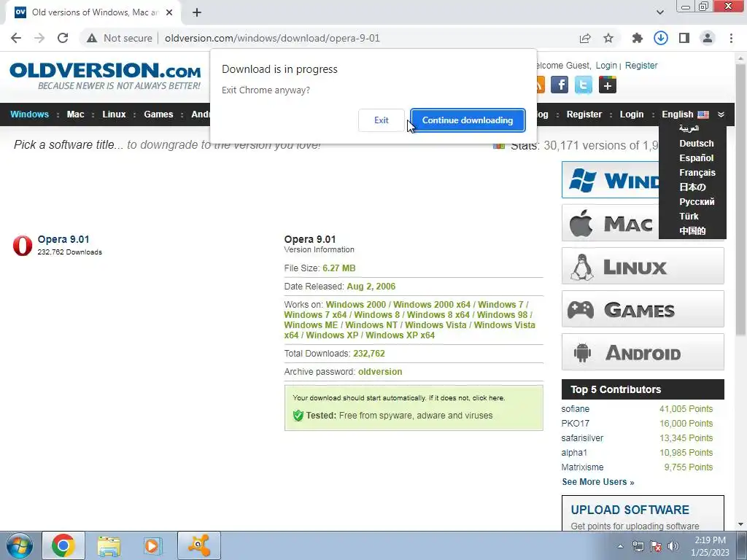Open Login in the navigation bar
Viewport: 747px width, 560px height.
click(x=631, y=114)
